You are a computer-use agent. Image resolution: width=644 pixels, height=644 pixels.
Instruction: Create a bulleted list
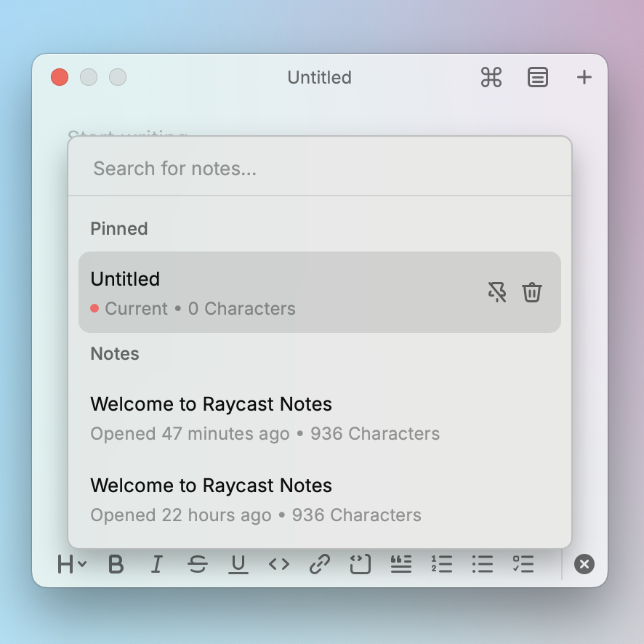(482, 564)
